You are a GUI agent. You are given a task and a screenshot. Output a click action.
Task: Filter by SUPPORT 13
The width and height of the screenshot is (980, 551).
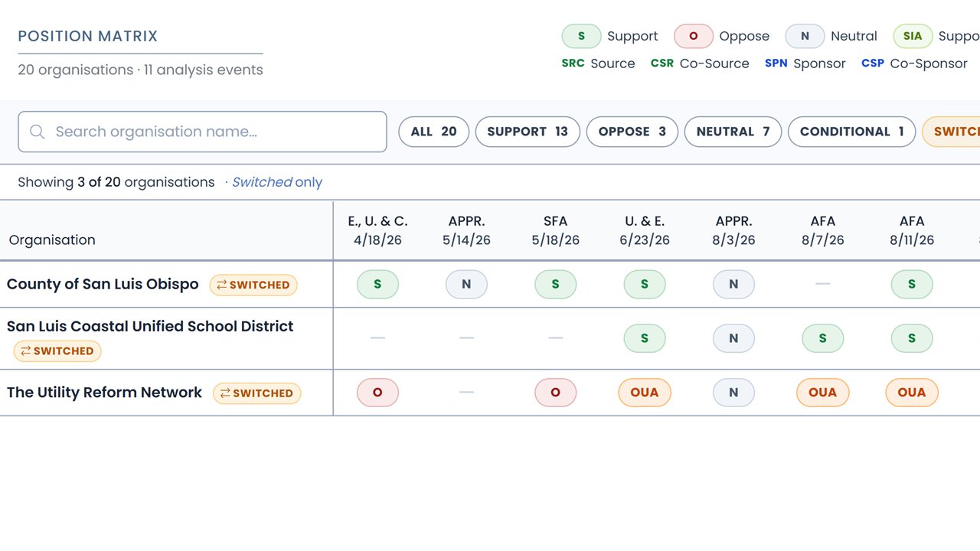coord(528,132)
